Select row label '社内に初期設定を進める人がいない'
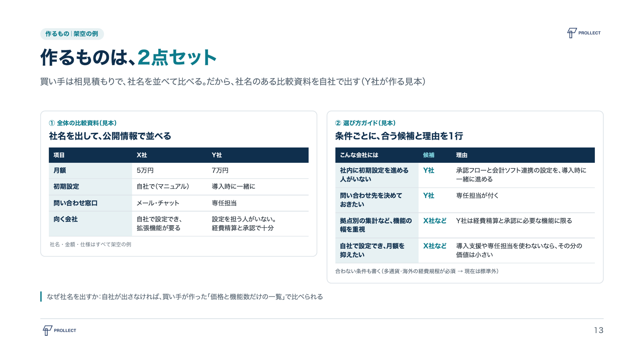 point(374,175)
